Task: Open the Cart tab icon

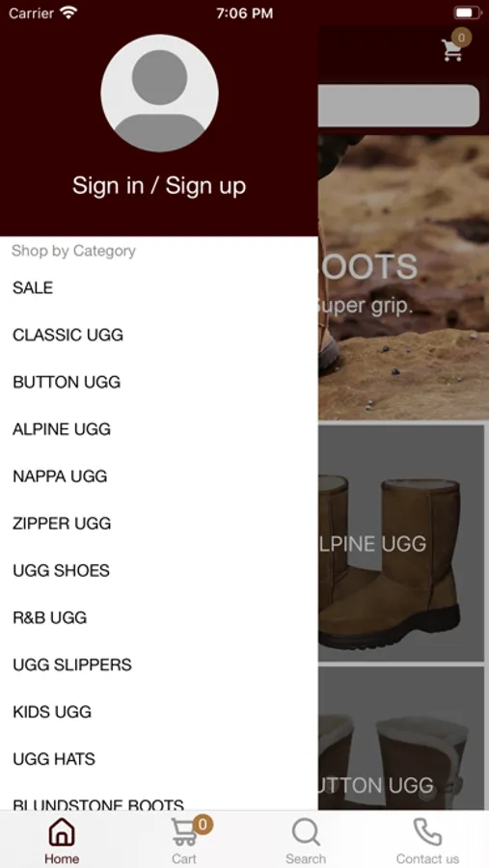Action: click(183, 832)
